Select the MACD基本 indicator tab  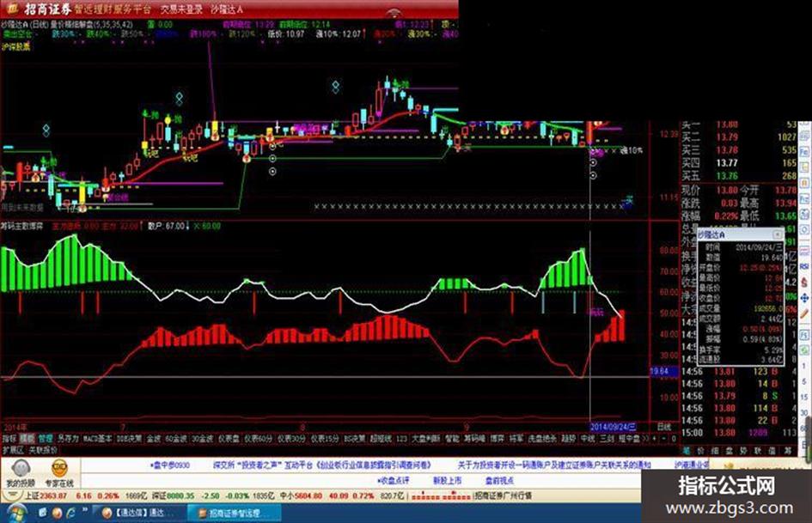[97, 439]
